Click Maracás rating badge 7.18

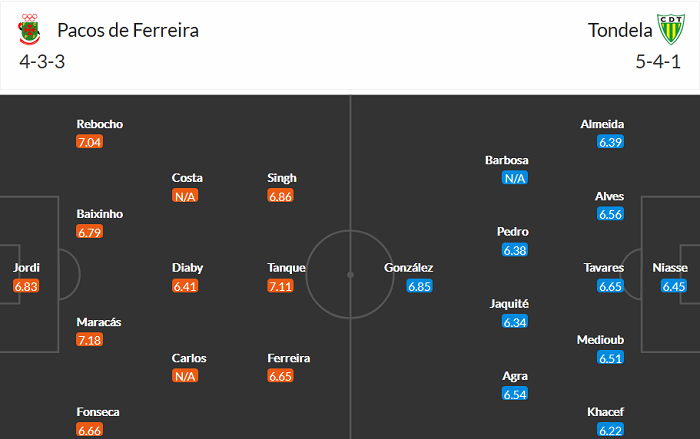click(x=91, y=341)
